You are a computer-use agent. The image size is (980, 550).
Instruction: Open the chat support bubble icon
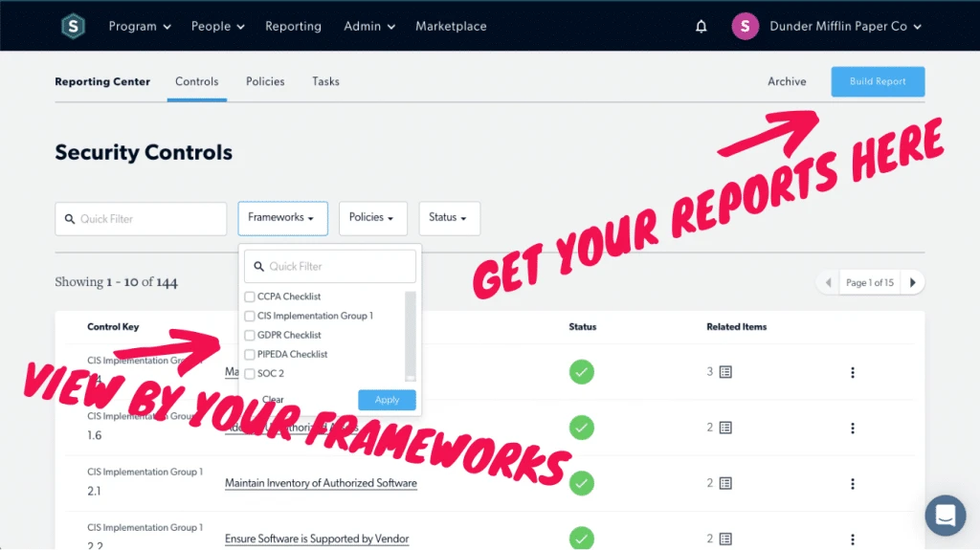click(x=945, y=516)
